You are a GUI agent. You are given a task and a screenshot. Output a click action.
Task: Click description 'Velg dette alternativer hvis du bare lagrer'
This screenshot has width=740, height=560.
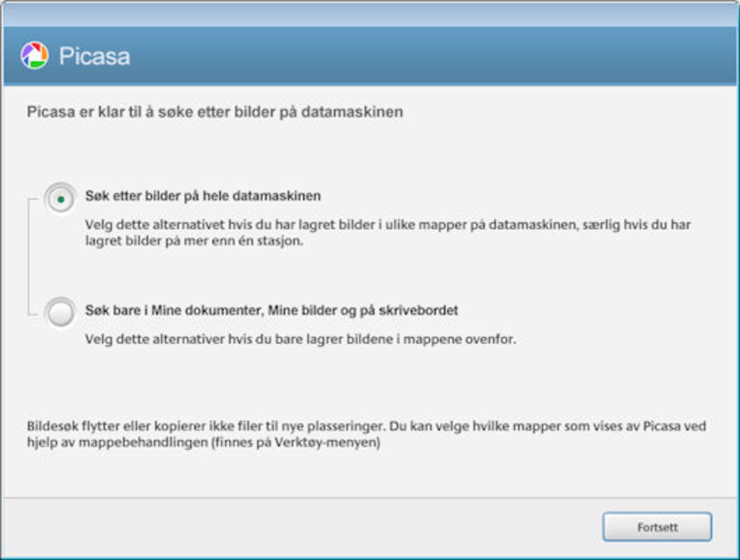(300, 339)
